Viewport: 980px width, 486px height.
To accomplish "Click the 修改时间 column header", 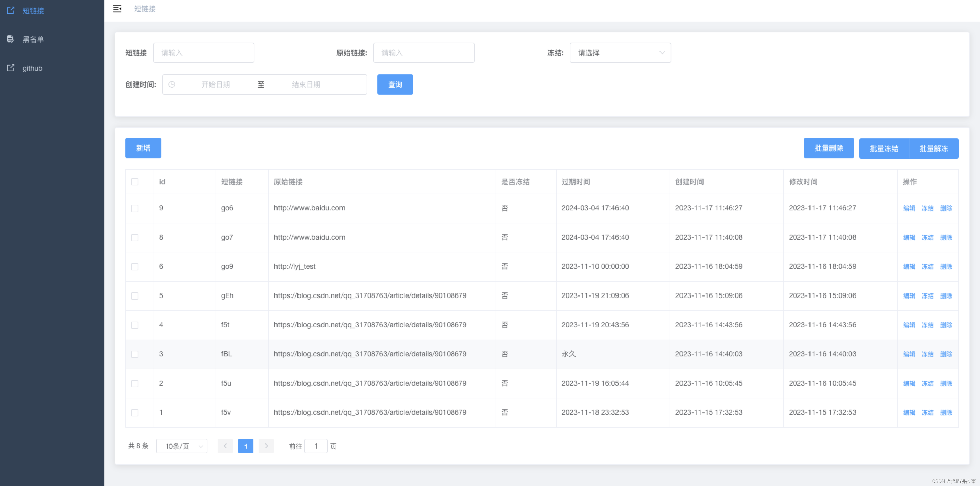I will click(803, 182).
